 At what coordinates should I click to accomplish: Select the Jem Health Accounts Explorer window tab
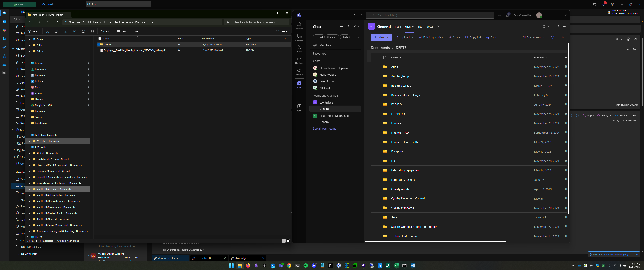[48, 15]
